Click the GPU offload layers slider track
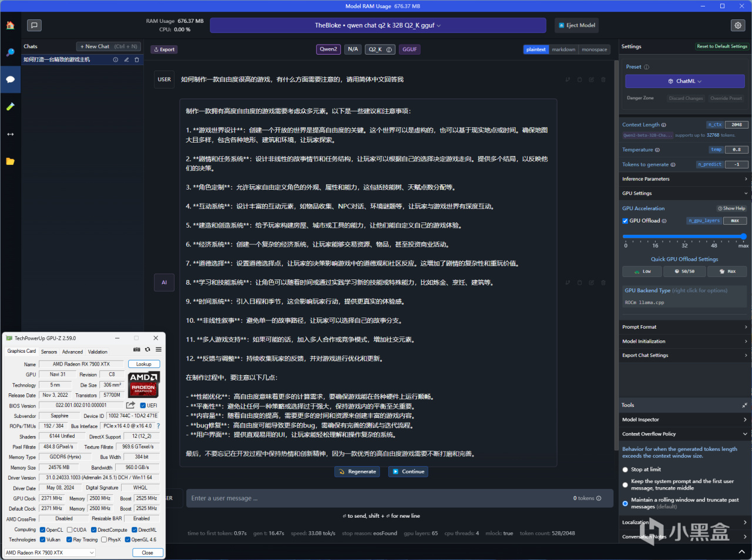Viewport: 752px width, 560px height. [x=684, y=237]
